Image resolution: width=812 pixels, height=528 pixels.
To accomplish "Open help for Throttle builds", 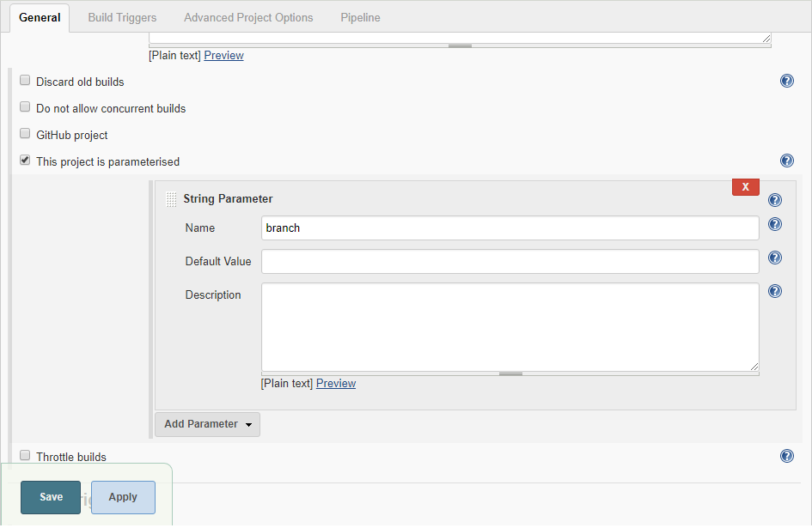I will pos(786,456).
